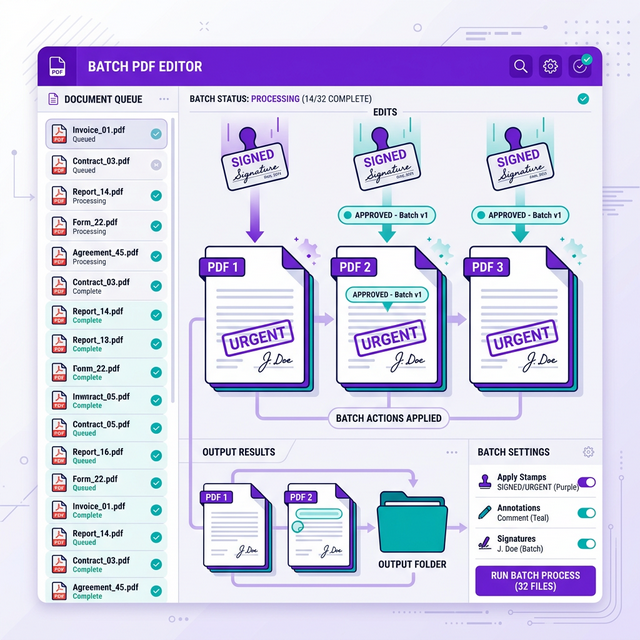The width and height of the screenshot is (640, 640).
Task: Click the gear sparkle beside PDF 1
Action: (308, 249)
